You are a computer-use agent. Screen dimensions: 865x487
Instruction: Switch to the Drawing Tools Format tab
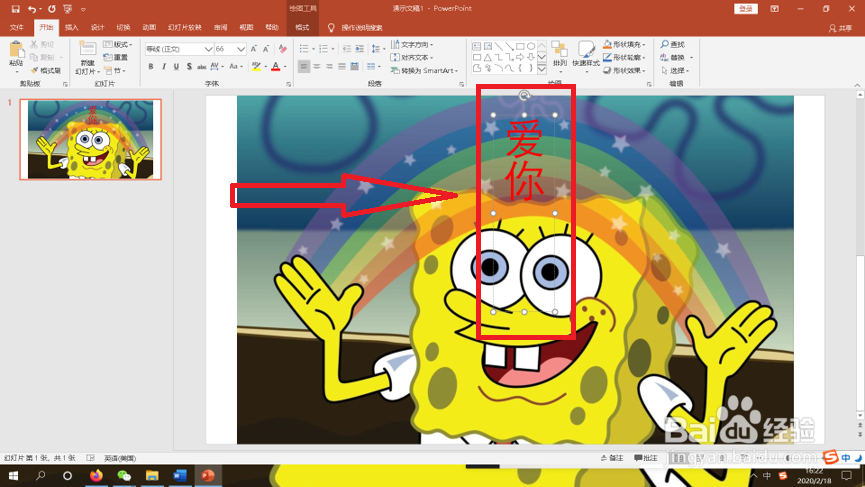(x=302, y=28)
